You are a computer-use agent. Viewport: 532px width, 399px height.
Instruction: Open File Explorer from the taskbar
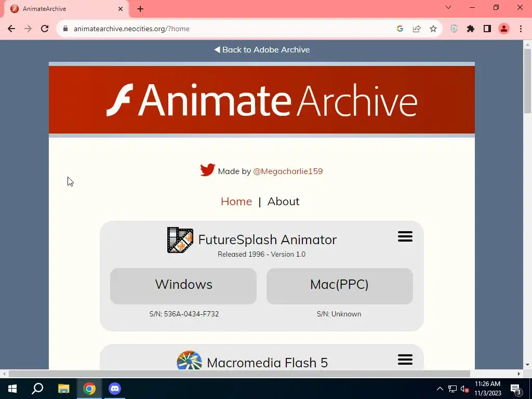point(63,389)
